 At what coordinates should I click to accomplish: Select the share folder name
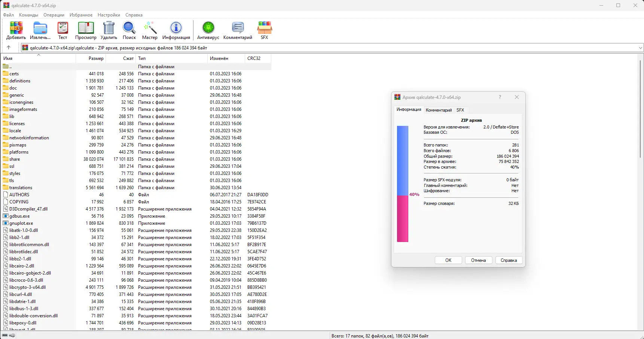(15, 159)
